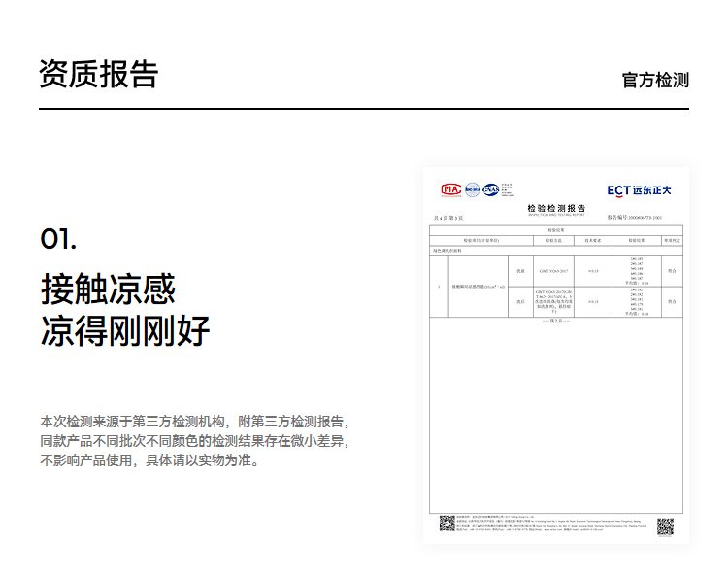Click the 检验检测报告 report title

coord(556,208)
